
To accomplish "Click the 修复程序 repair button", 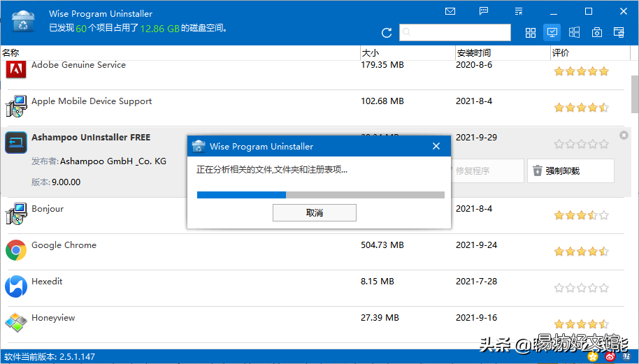I will (x=487, y=170).
